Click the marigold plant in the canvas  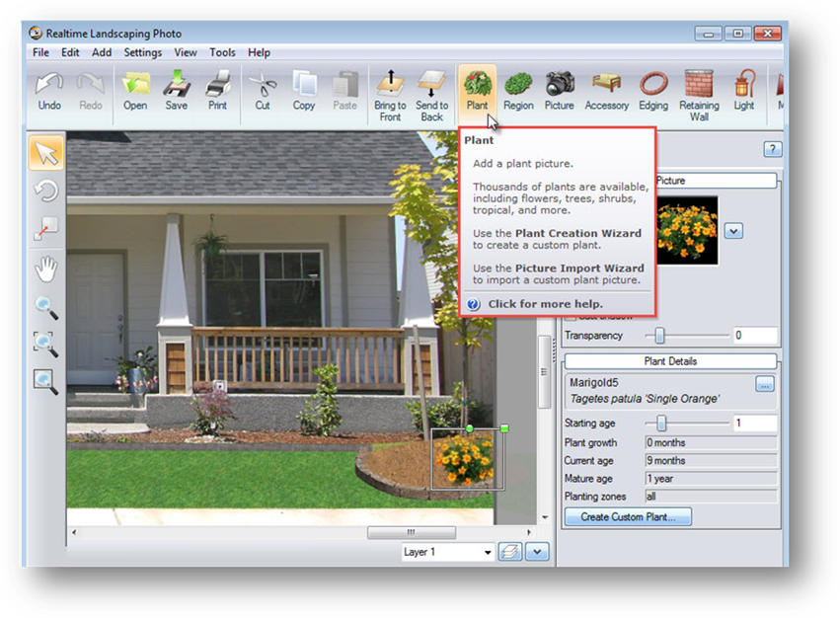[465, 458]
